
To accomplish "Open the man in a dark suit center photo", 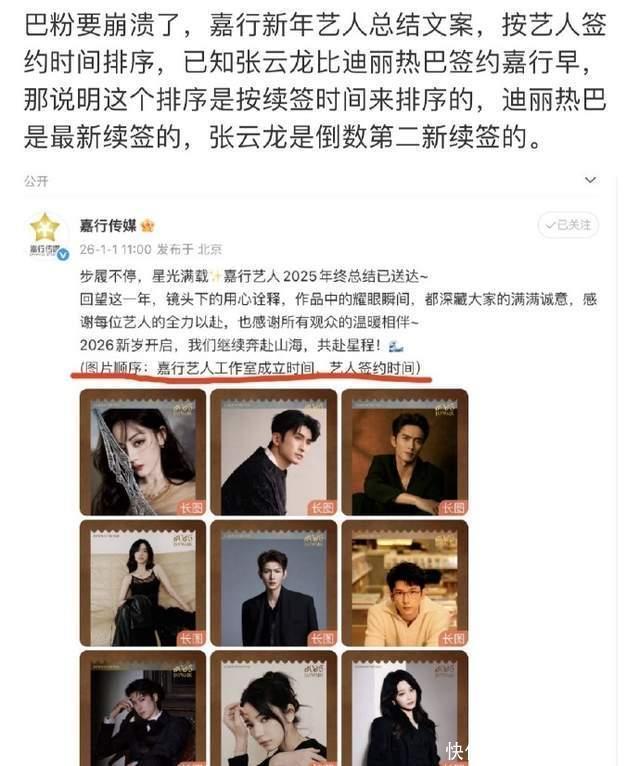I will (274, 583).
